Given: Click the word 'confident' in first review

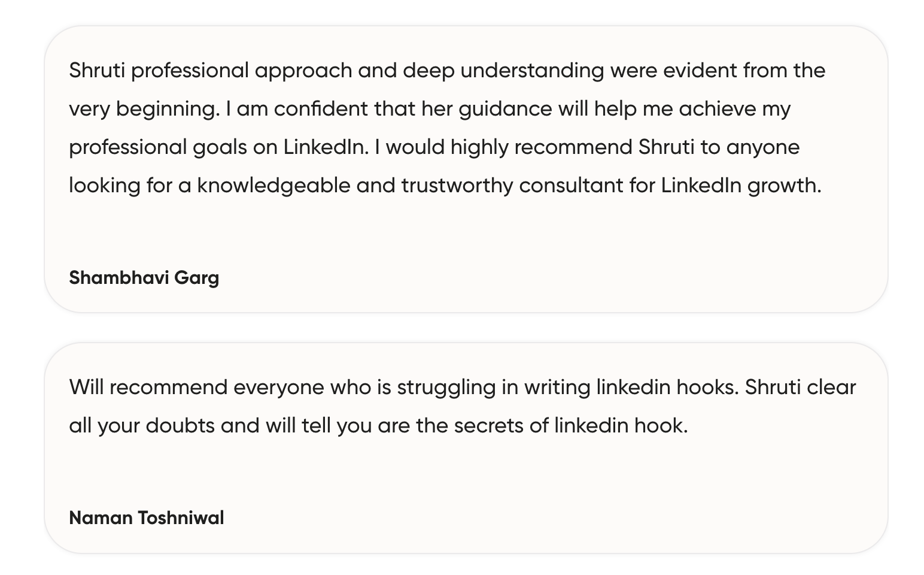Looking at the screenshot, I should click(x=321, y=109).
